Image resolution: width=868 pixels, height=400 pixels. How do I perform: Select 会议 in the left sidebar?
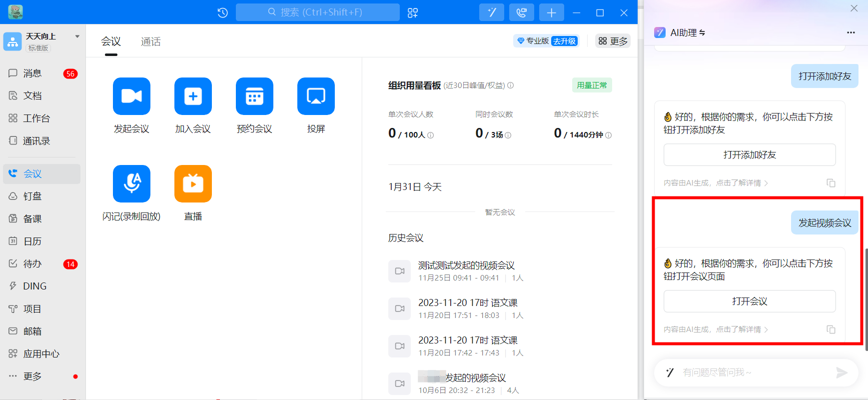(42, 173)
